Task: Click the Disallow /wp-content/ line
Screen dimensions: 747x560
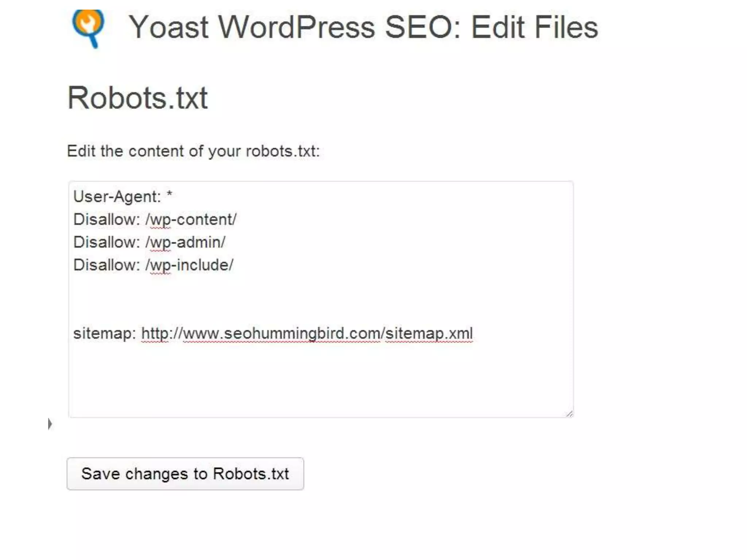Action: pos(155,219)
